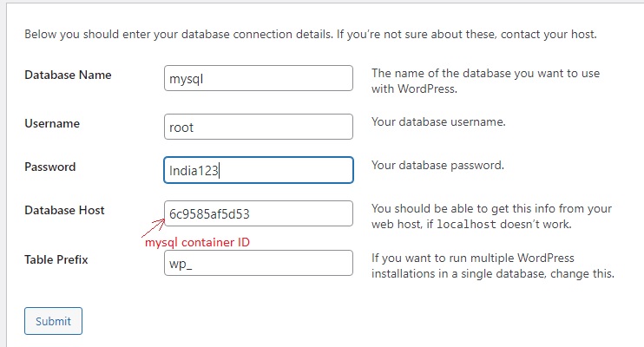Click the Username label text
Screen dimensions: 644x347
tap(52, 123)
